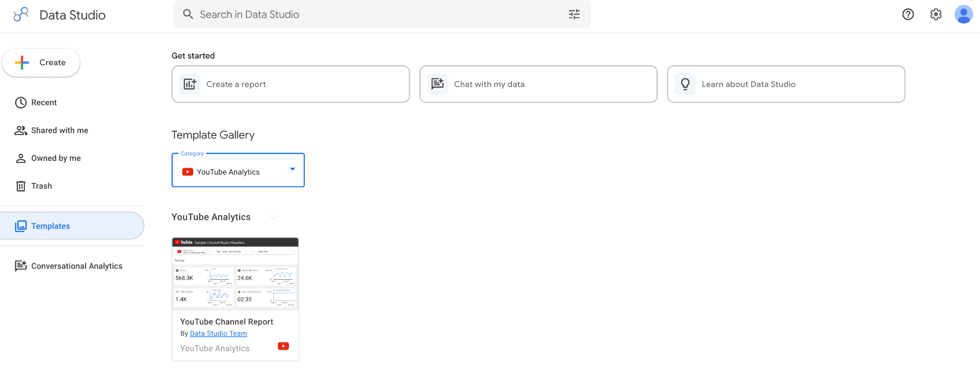Click the Create a report chart icon

tap(190, 84)
